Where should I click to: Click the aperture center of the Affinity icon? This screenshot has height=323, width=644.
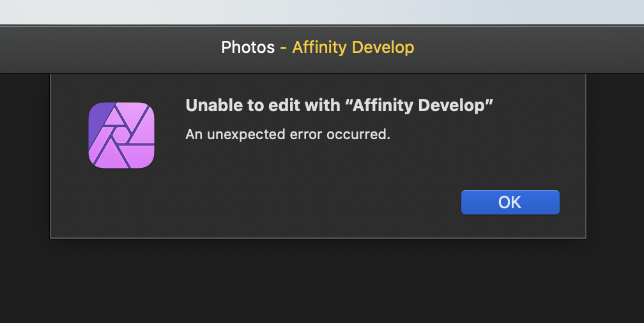point(121,135)
